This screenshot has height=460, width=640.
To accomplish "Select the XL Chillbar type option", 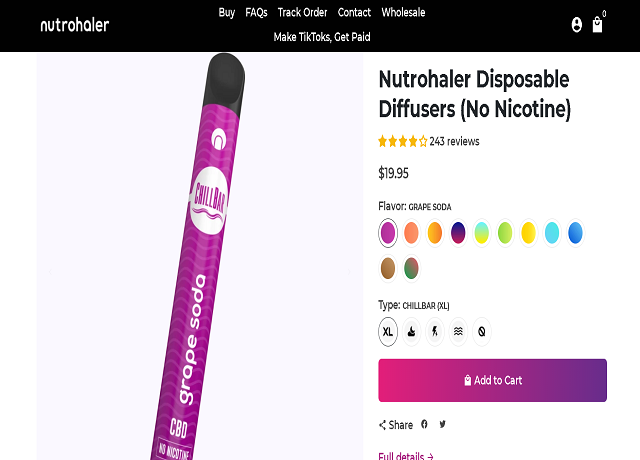I will click(388, 331).
